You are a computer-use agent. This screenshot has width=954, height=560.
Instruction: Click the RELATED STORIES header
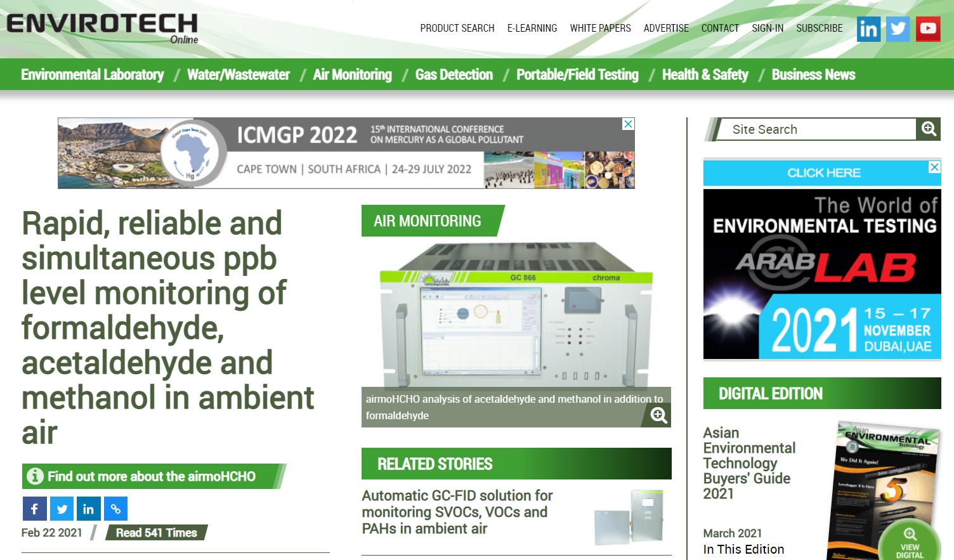[x=516, y=464]
